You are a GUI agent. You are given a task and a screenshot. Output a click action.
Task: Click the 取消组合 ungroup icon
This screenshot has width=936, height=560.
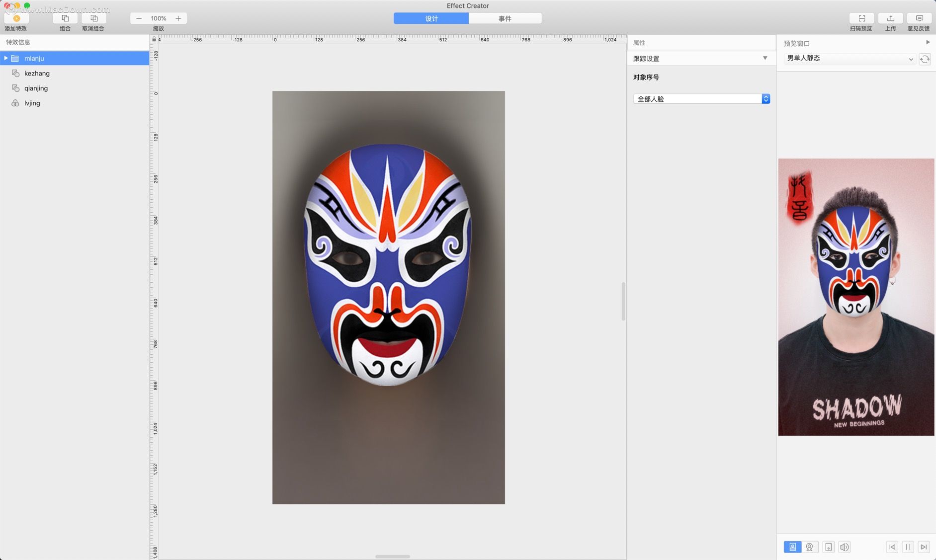94,18
